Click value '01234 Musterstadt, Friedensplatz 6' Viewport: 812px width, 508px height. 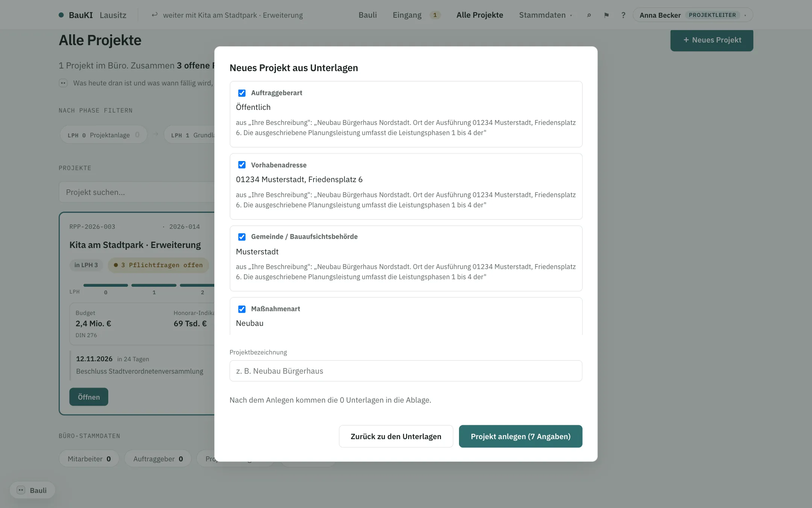(299, 179)
